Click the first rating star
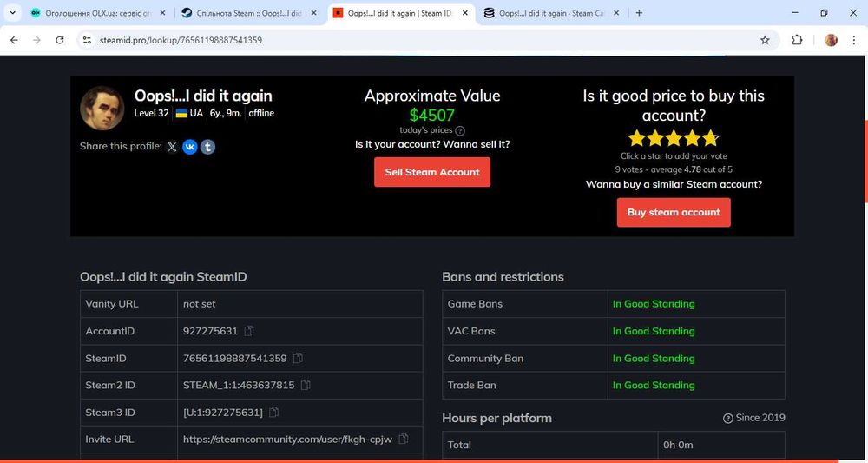 [x=637, y=138]
